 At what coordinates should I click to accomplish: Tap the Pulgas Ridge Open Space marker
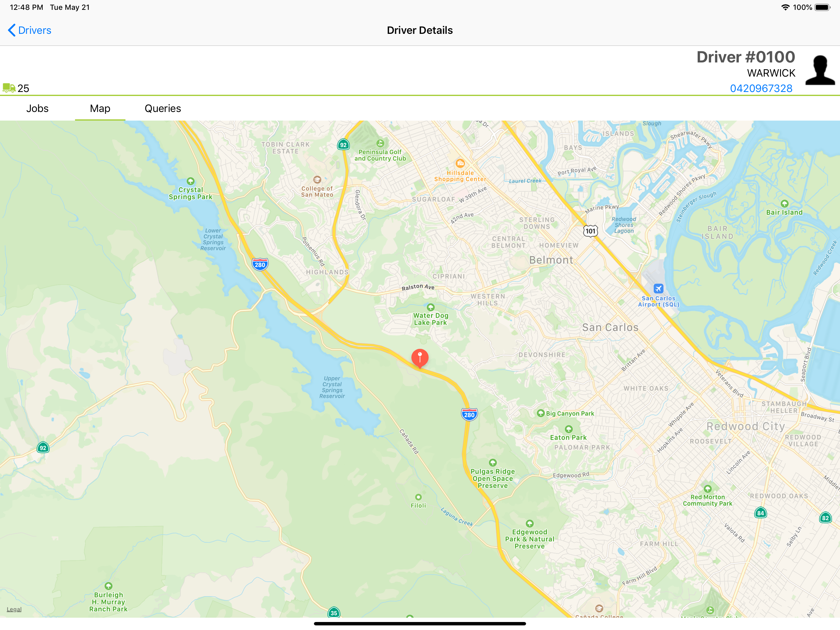493,463
